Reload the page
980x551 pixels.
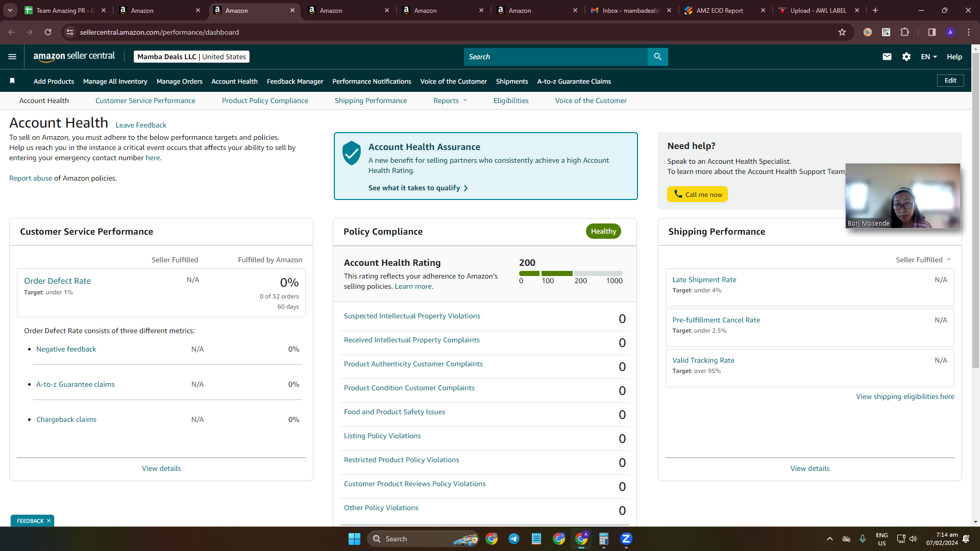point(48,32)
